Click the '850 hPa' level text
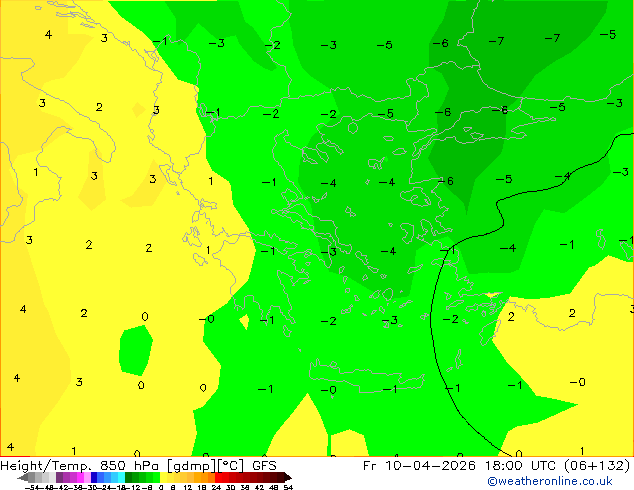634x490 pixels. click(x=129, y=466)
